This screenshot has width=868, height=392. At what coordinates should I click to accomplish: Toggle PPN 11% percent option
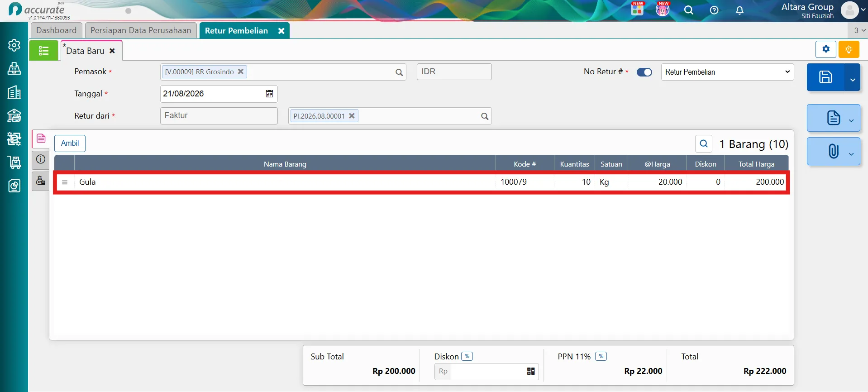[601, 356]
